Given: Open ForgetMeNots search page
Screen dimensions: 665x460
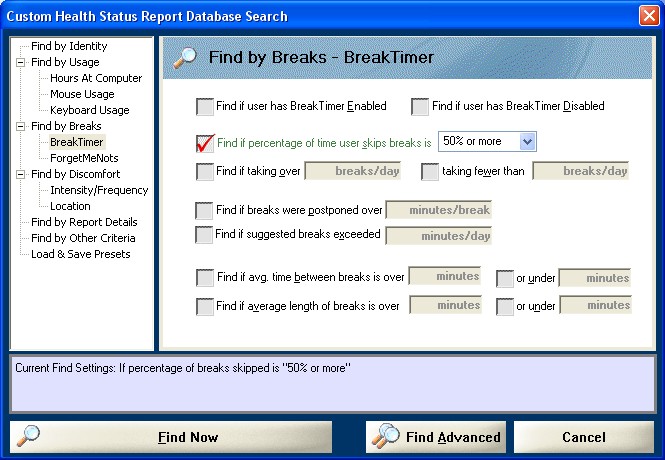Looking at the screenshot, I should 84,158.
